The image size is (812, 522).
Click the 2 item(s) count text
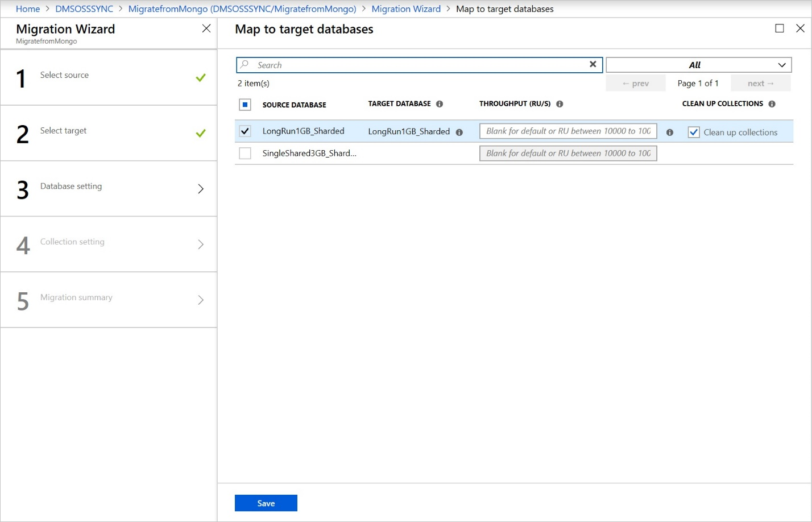(254, 84)
